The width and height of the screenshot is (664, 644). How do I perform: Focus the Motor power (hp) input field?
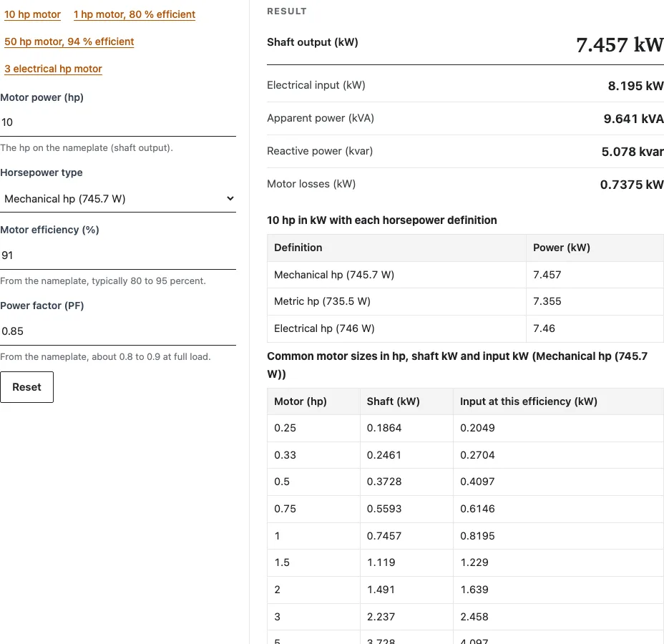(118, 122)
